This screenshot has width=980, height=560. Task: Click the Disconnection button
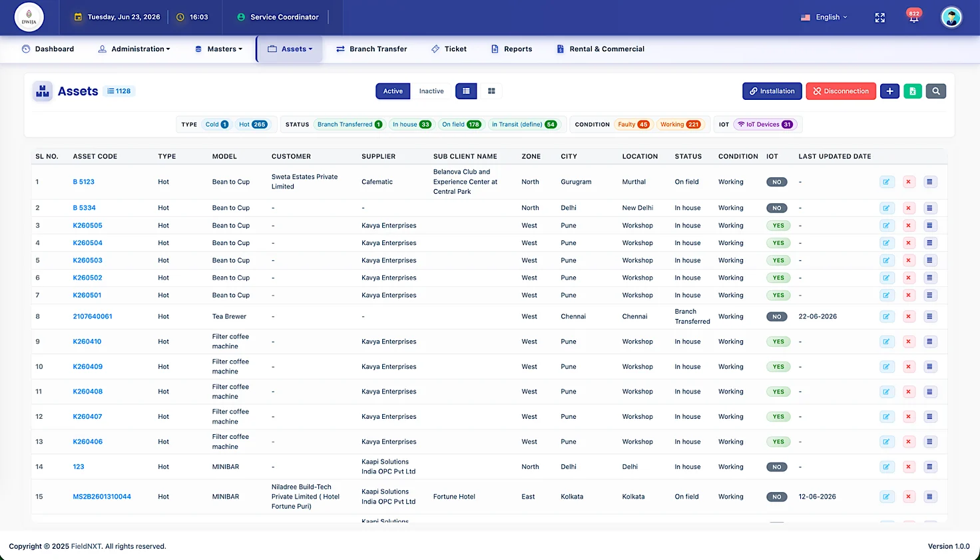coord(841,91)
